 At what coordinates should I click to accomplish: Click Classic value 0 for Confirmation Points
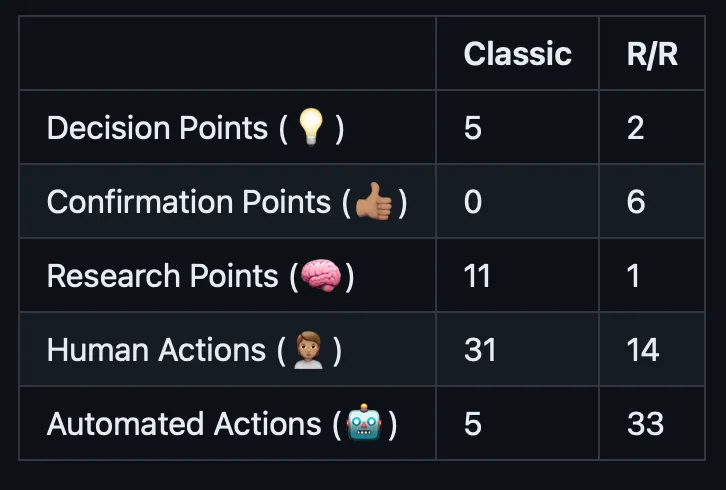point(473,202)
